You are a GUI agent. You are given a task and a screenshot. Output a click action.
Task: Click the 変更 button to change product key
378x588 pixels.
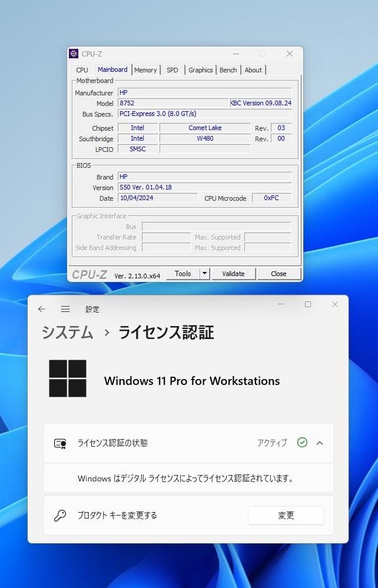(x=286, y=516)
